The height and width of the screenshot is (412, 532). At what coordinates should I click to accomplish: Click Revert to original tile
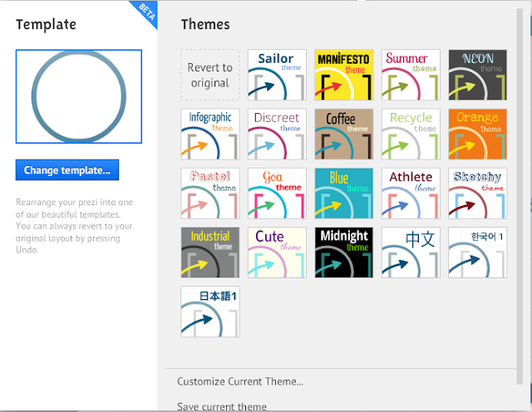pyautogui.click(x=210, y=75)
